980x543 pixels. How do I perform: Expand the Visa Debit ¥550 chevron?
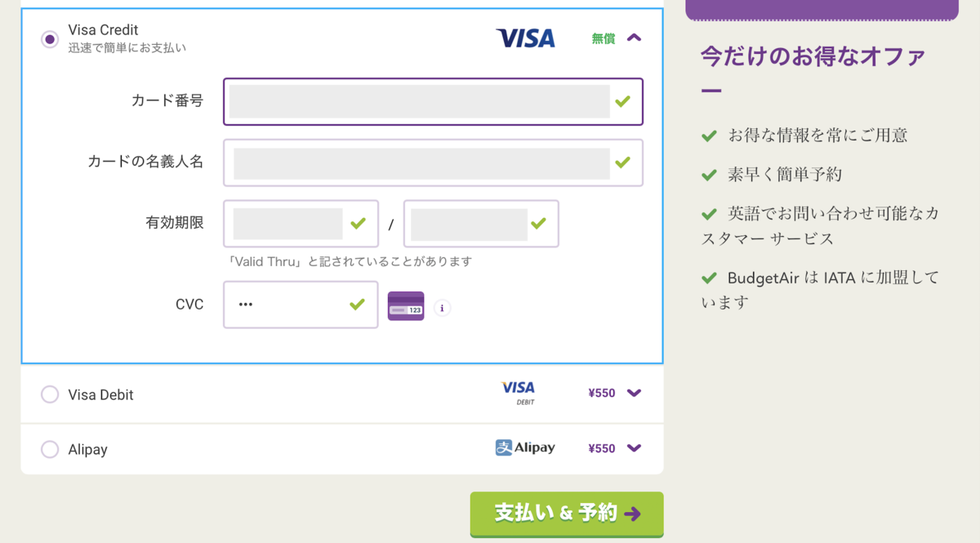[635, 393]
